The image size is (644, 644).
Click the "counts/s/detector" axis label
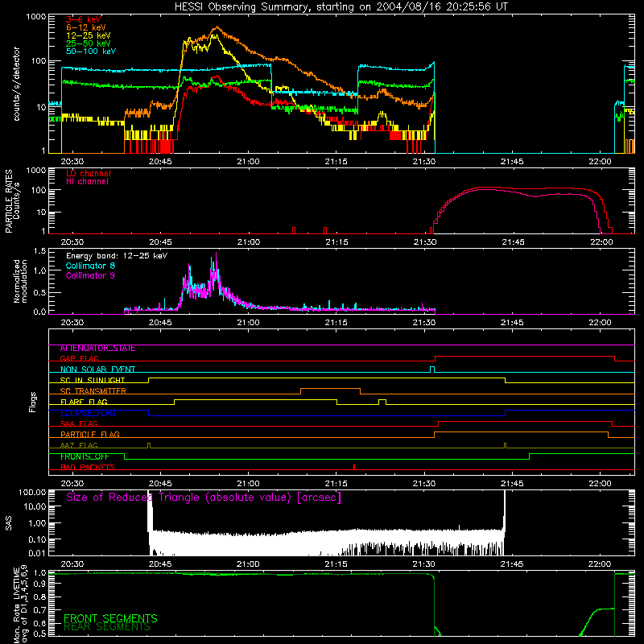point(17,84)
